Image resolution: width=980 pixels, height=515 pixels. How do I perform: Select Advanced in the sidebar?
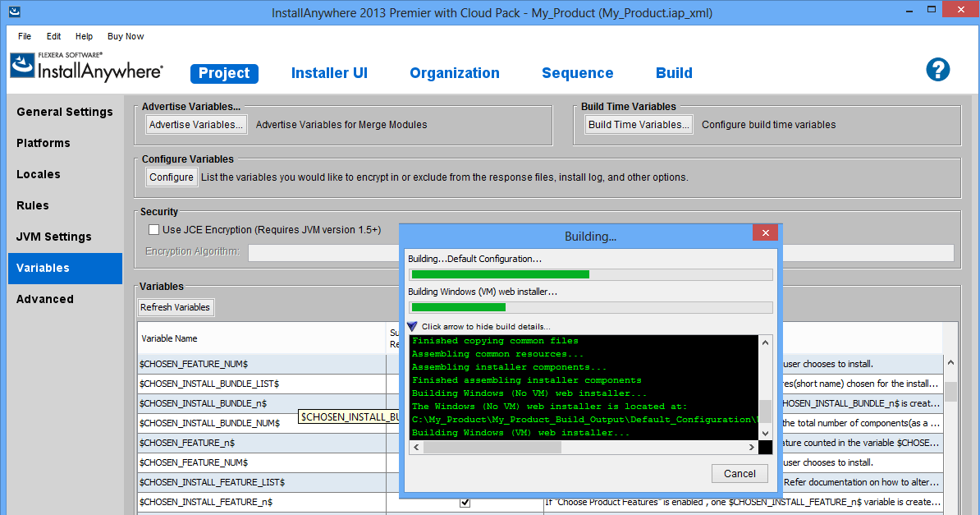pyautogui.click(x=44, y=299)
